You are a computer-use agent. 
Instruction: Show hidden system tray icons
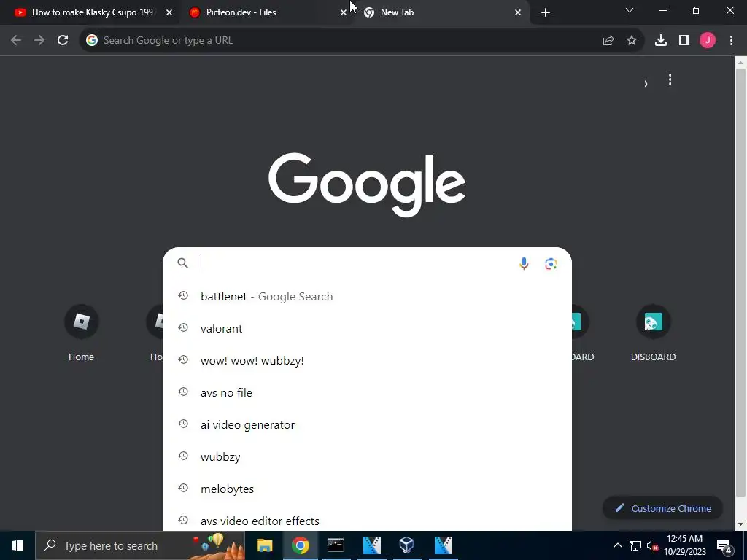[x=617, y=545]
